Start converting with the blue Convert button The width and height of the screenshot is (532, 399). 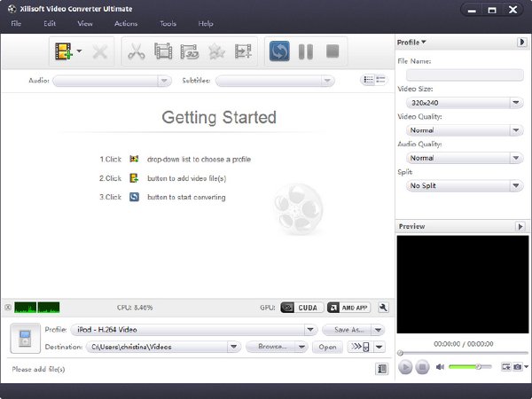pyautogui.click(x=279, y=51)
